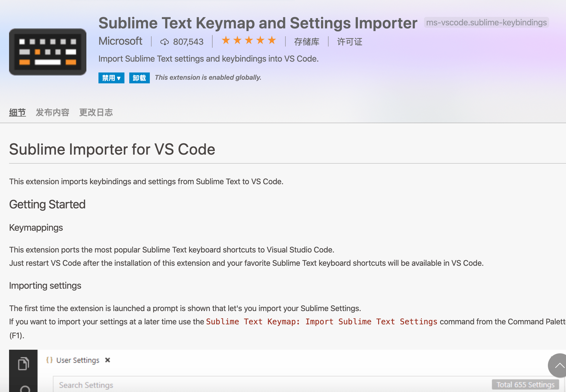
Task: Click the 卸载 uninstall button
Action: click(139, 78)
